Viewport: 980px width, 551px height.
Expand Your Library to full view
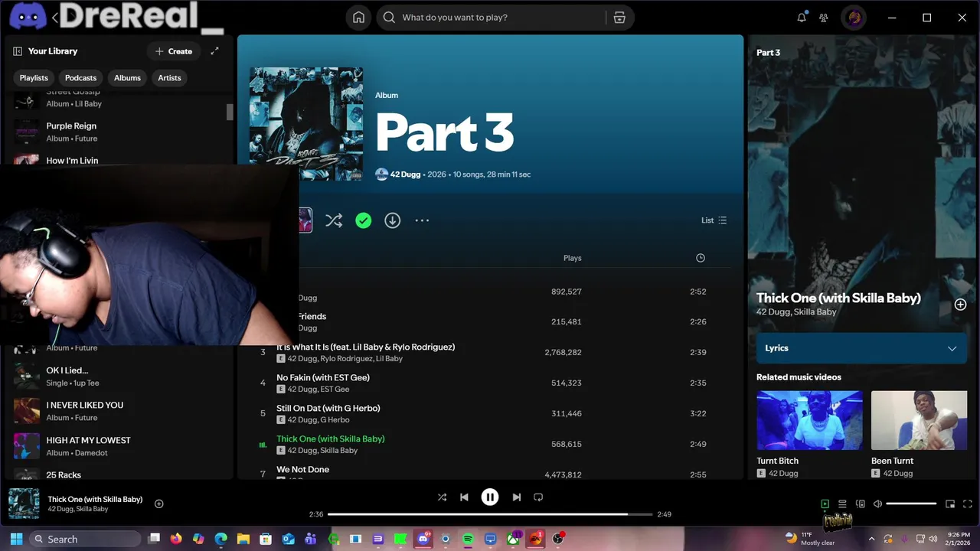[214, 51]
